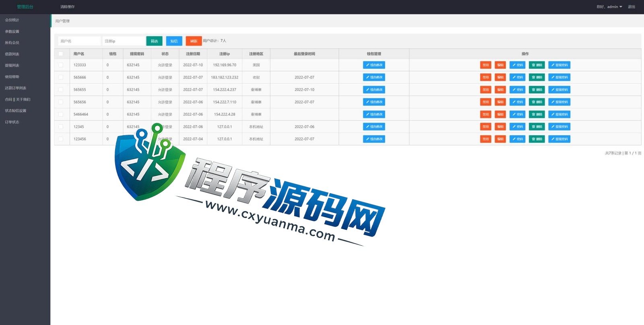Screen dimensions: 644x325
Task: Click 密码 pencil button for user 123456
Action: pyautogui.click(x=517, y=139)
